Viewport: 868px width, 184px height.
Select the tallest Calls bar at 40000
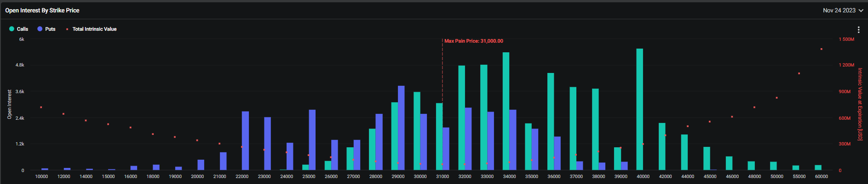pyautogui.click(x=639, y=109)
